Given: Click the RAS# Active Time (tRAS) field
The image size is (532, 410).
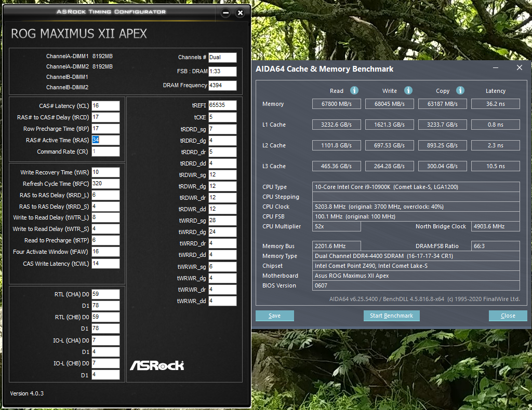Looking at the screenshot, I should point(105,140).
